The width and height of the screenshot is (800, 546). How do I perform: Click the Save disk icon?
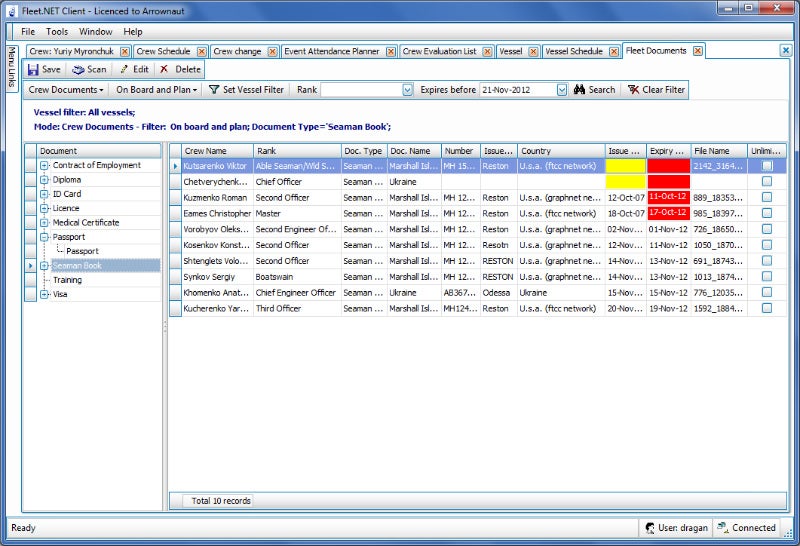[33, 70]
